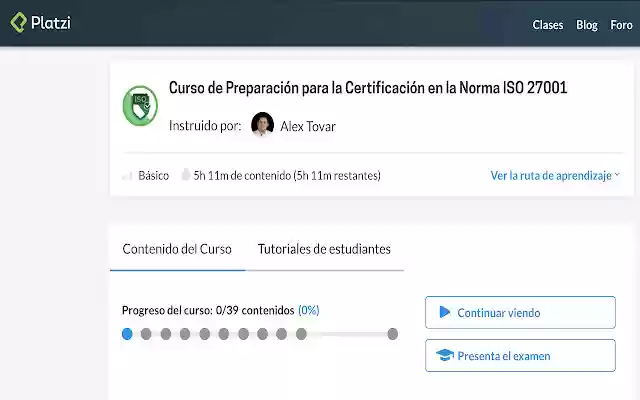This screenshot has height=400, width=640.
Task: Switch to Contenido del Curso tab
Action: (177, 249)
